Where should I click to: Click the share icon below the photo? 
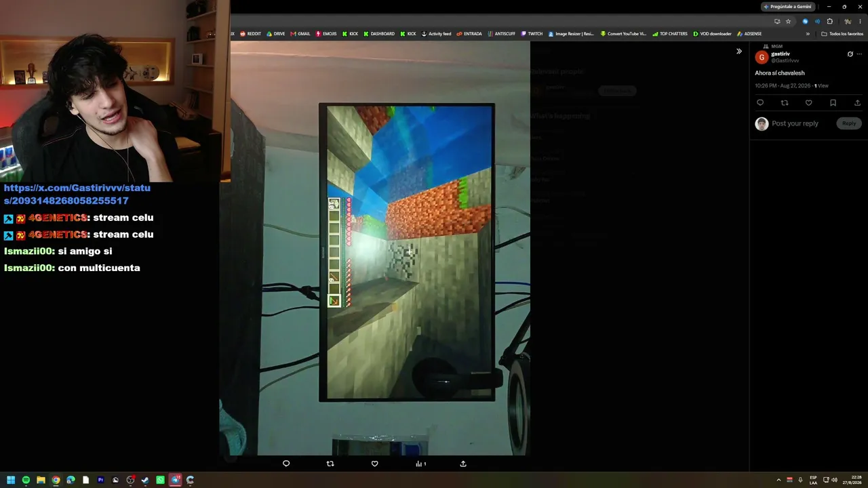[x=463, y=464]
